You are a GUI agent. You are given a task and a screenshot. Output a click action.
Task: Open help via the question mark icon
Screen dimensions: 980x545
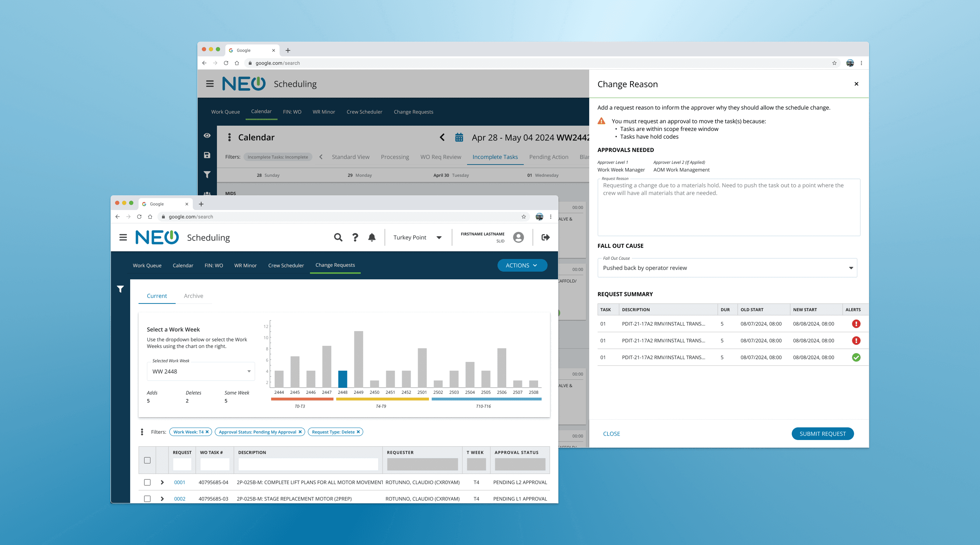tap(355, 237)
